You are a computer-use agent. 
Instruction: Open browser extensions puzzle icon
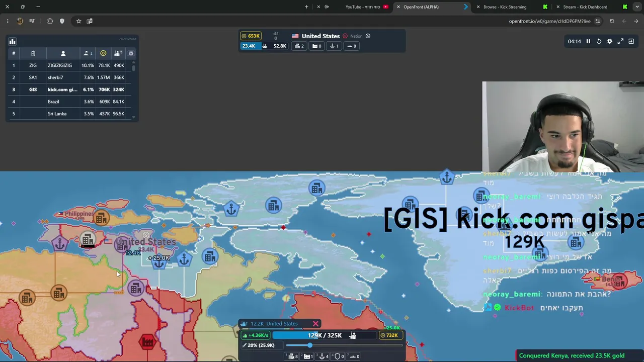[50, 21]
